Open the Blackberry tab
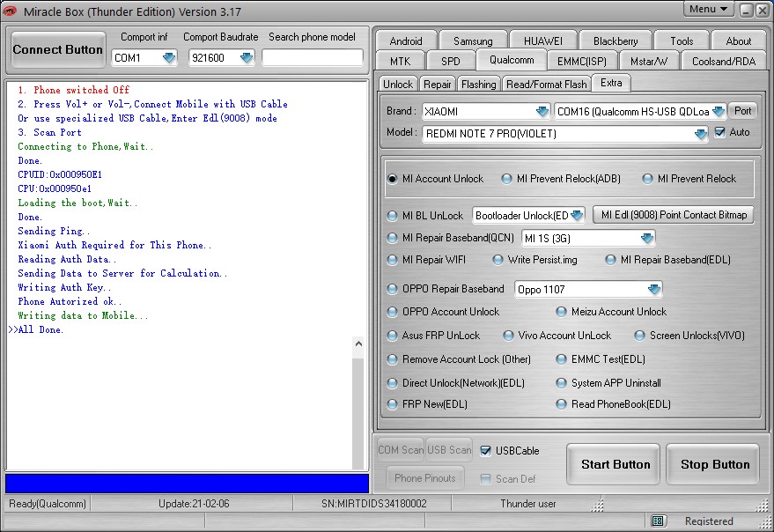 tap(616, 41)
